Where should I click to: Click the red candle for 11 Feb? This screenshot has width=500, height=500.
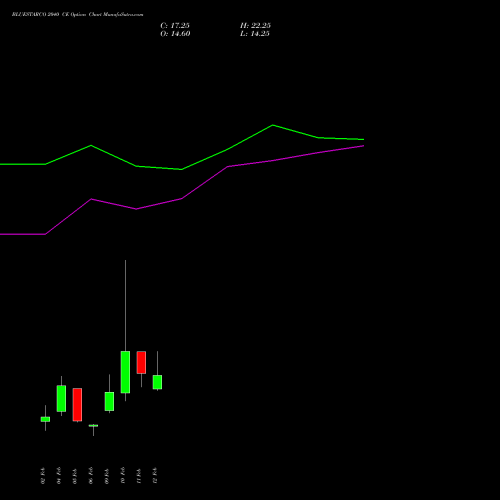click(141, 362)
